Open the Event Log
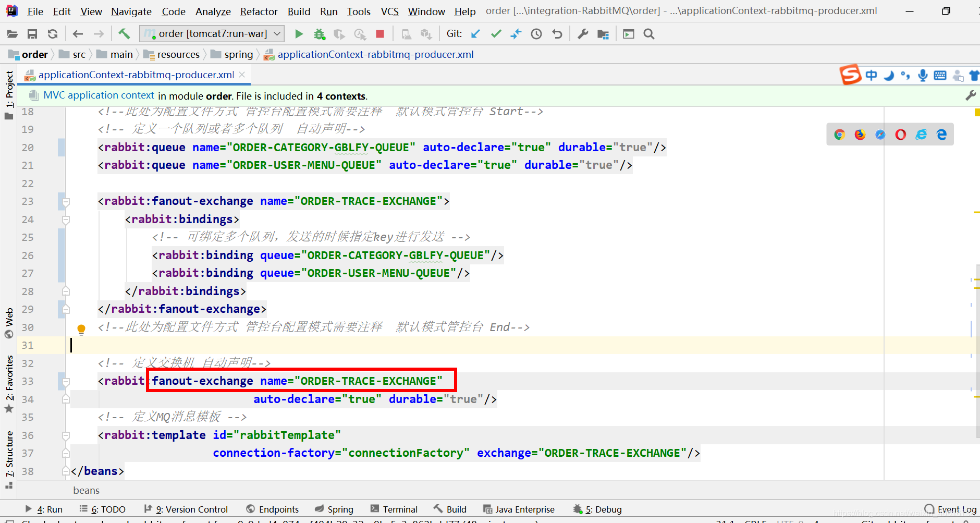980x523 pixels. pos(951,509)
